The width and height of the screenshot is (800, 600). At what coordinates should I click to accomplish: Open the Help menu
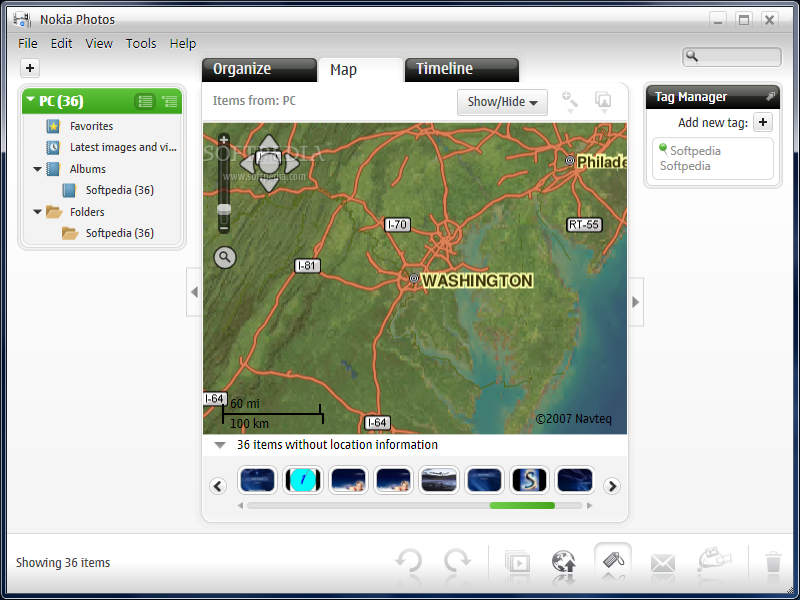tap(183, 44)
